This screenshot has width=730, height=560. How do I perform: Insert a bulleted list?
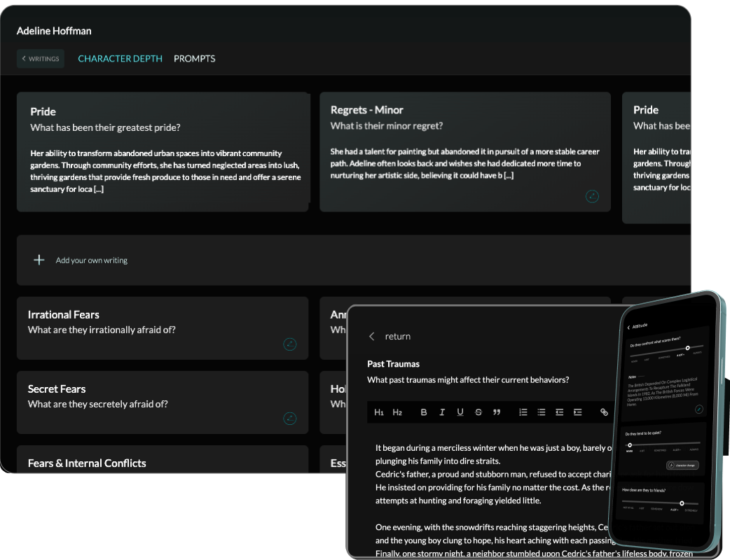coord(542,412)
